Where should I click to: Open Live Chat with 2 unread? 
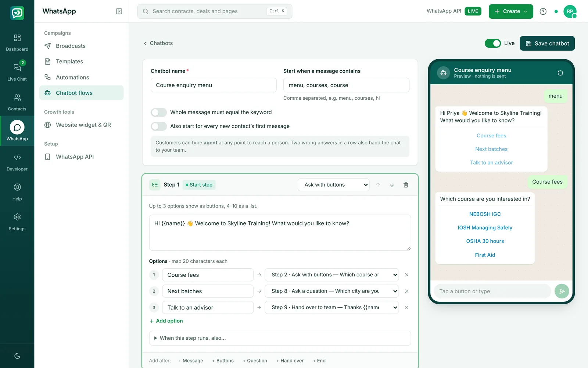click(x=17, y=72)
